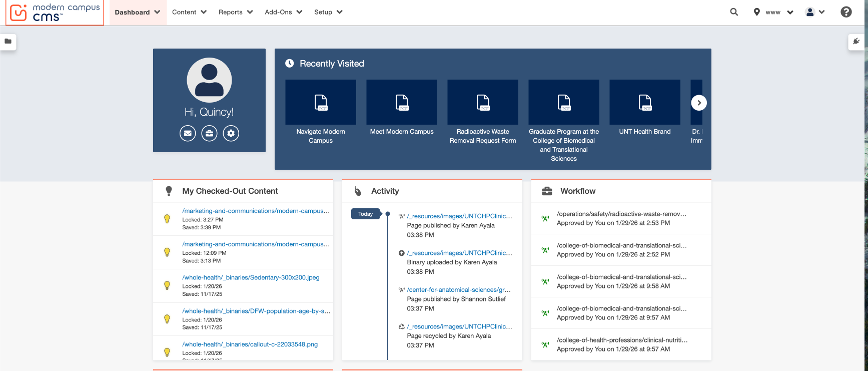
Task: Toggle lightbulb for DFW-population-age file
Action: click(x=167, y=319)
